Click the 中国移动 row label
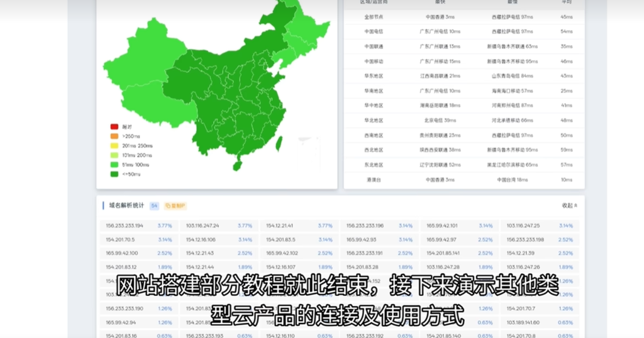Screen dimensions: 644x338 [374, 61]
